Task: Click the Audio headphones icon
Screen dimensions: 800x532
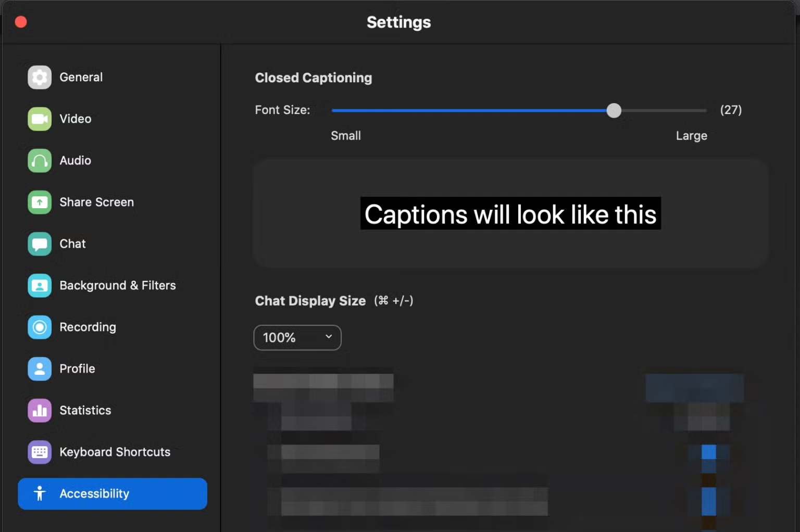Action: [40, 160]
